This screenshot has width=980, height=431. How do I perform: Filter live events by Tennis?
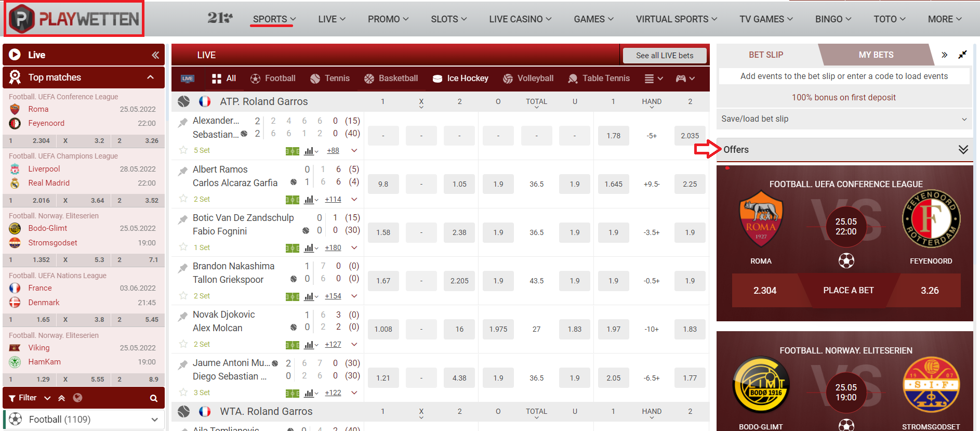(330, 79)
